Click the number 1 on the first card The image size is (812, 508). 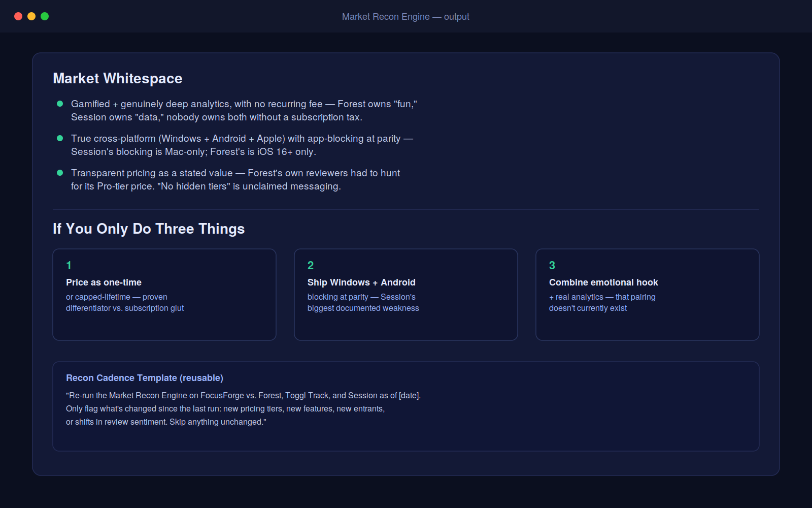69,265
